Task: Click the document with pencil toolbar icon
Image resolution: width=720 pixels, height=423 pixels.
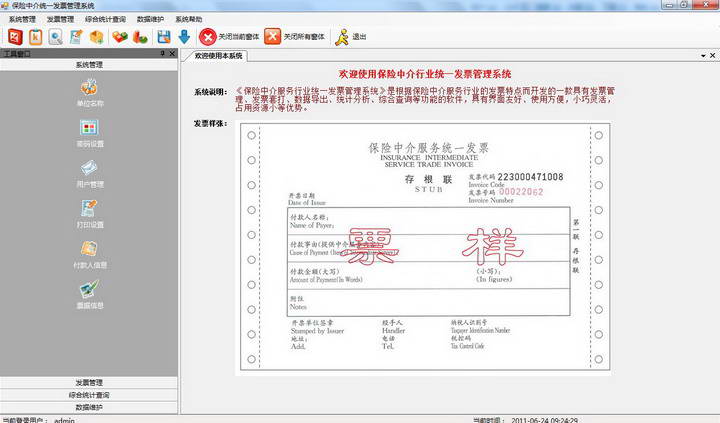Action: [x=76, y=37]
